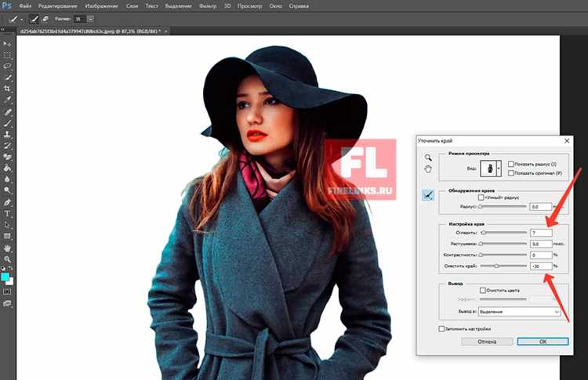Open the Filter menu

tap(208, 6)
